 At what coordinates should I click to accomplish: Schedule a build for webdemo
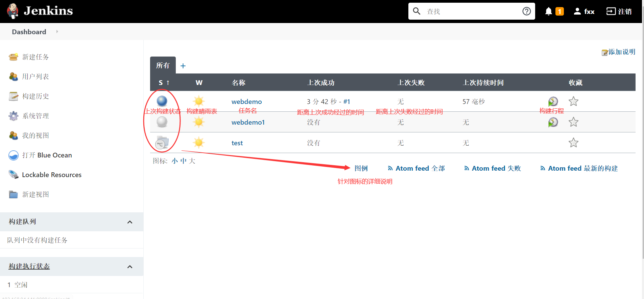[553, 101]
